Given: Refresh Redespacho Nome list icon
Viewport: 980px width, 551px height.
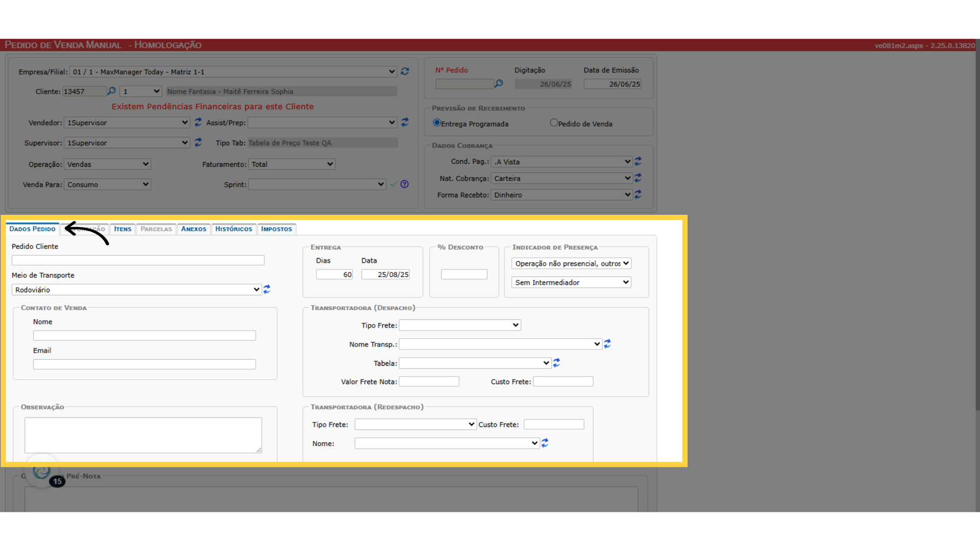Looking at the screenshot, I should tap(545, 443).
